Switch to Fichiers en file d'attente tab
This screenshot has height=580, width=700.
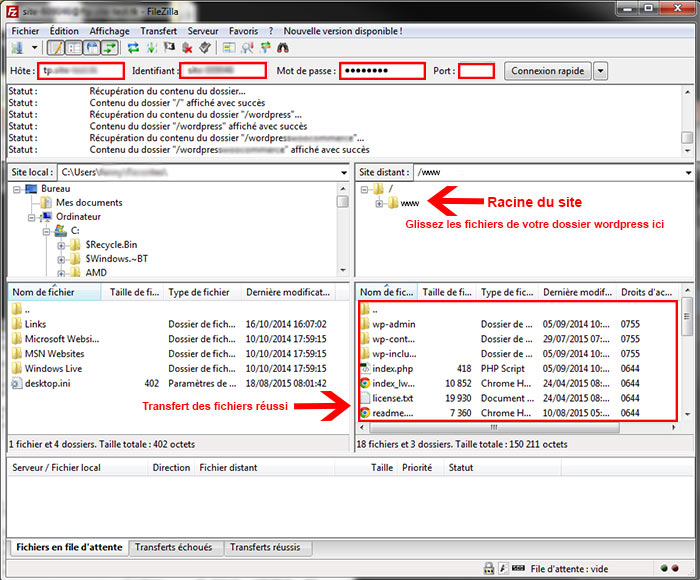coord(69,547)
